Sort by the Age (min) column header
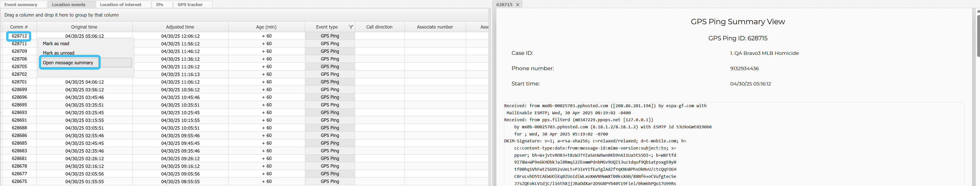980x186 pixels. [x=266, y=27]
